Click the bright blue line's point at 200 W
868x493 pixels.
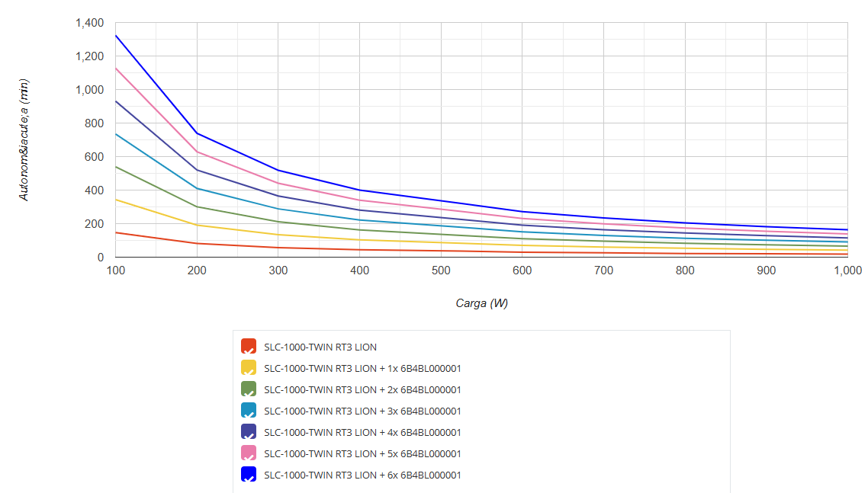198,133
